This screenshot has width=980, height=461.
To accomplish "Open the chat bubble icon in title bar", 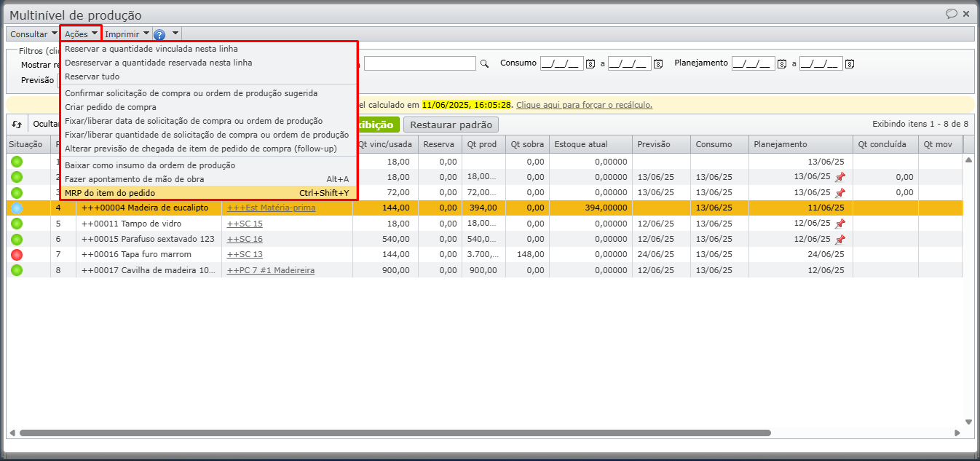I will point(951,14).
